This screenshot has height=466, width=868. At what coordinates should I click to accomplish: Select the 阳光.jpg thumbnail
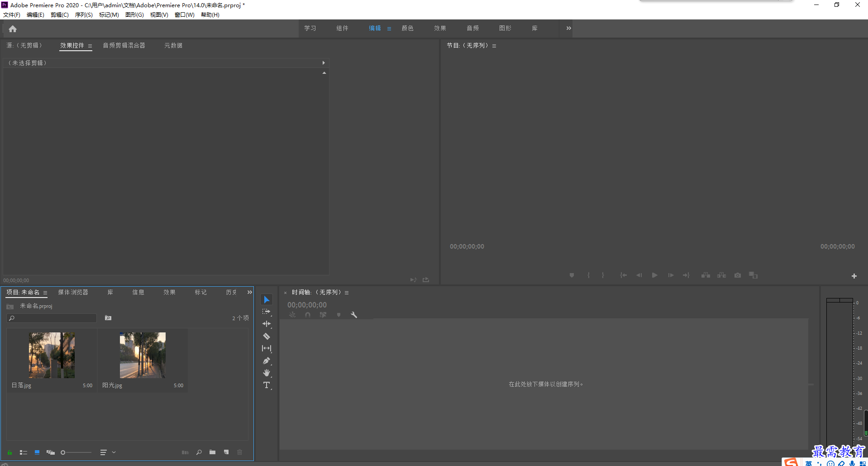click(x=143, y=355)
